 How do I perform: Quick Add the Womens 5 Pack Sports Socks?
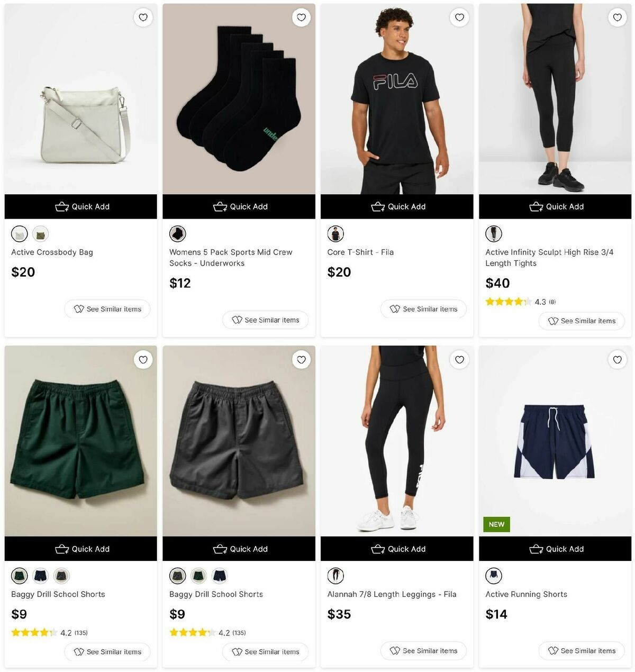point(239,206)
